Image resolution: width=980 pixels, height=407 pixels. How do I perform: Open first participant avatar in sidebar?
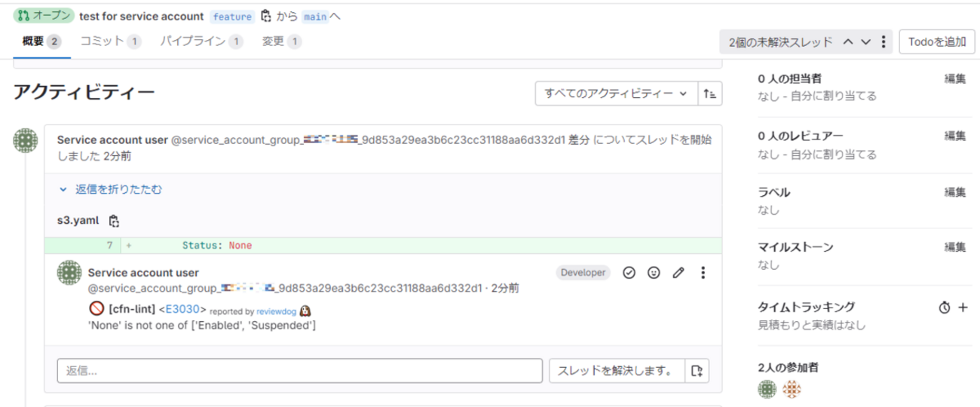click(x=767, y=389)
